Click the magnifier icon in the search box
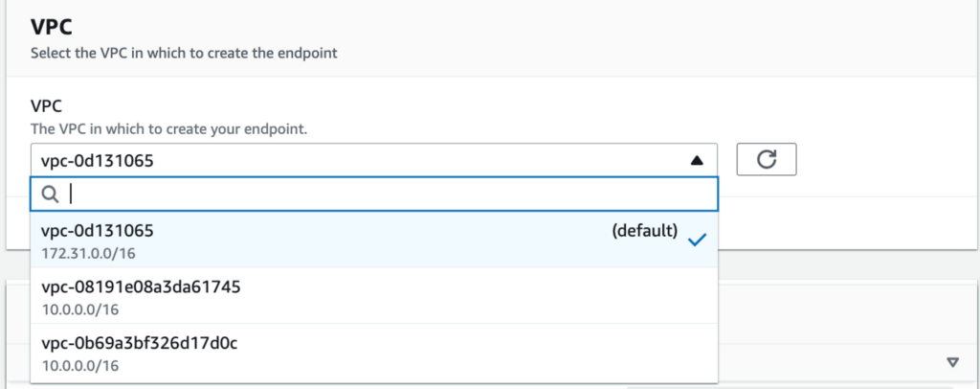Screen dimensions: 980x389 point(51,194)
